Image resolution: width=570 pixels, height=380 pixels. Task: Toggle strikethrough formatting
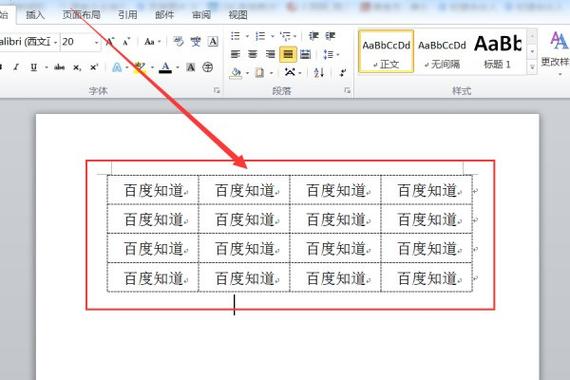coord(59,67)
